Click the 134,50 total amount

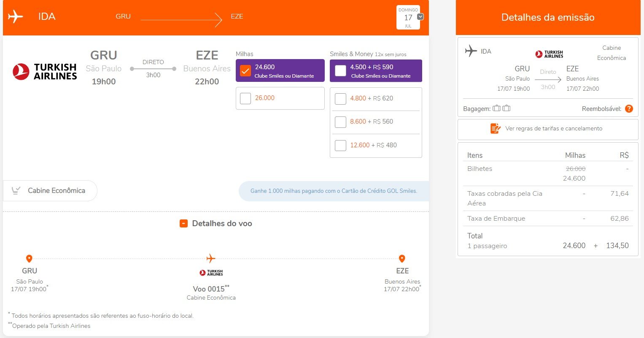(x=617, y=246)
